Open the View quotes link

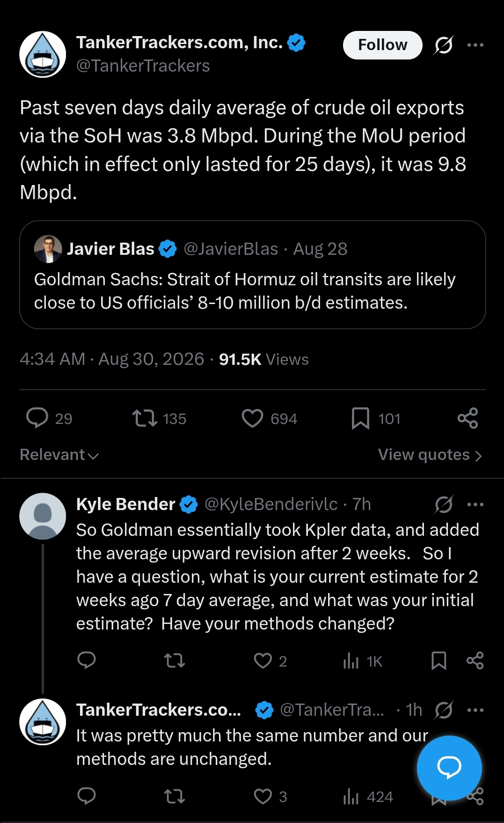tap(430, 455)
